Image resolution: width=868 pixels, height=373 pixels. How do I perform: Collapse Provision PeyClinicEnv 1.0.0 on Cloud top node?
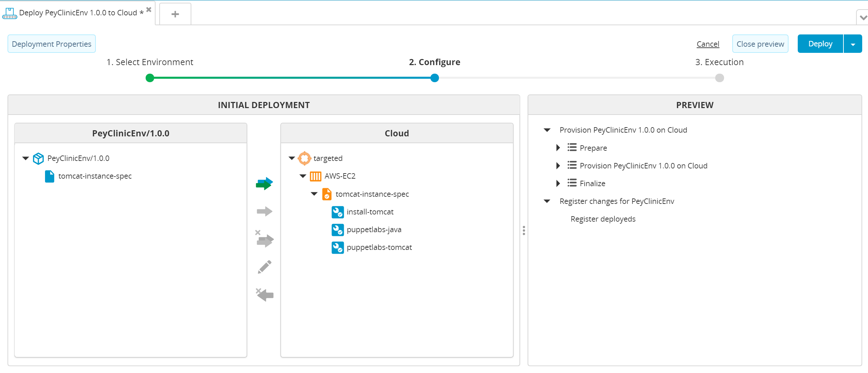547,130
